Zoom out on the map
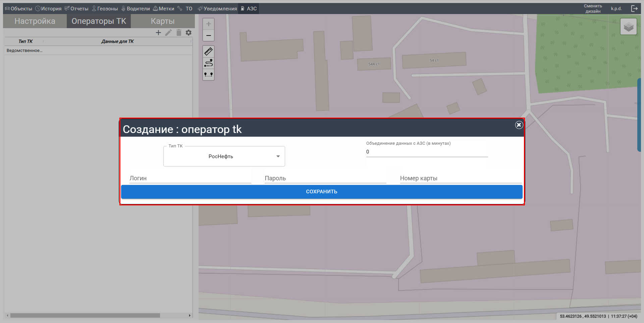 click(x=208, y=36)
